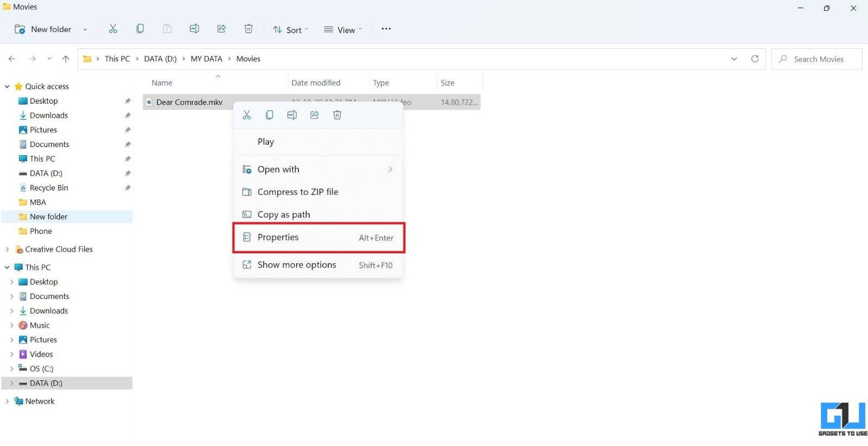Expand Creative Cloud Files in sidebar
Screen dimensions: 868x446
click(7, 249)
